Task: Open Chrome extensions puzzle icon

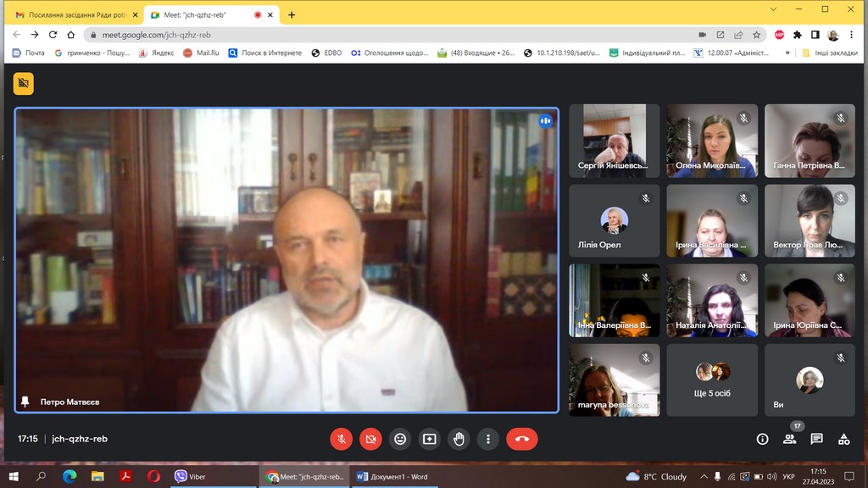Action: (797, 35)
